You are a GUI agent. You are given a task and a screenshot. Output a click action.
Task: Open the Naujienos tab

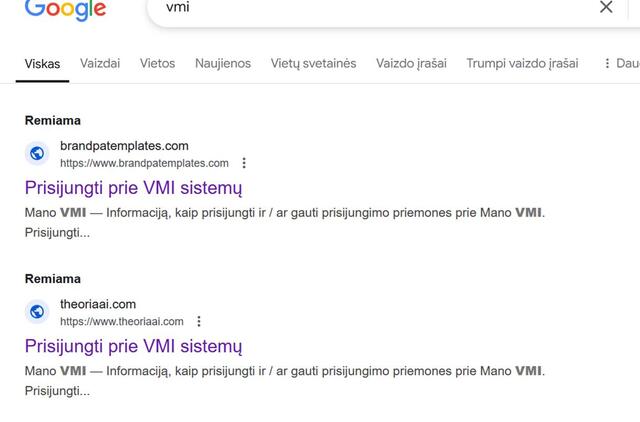223,63
